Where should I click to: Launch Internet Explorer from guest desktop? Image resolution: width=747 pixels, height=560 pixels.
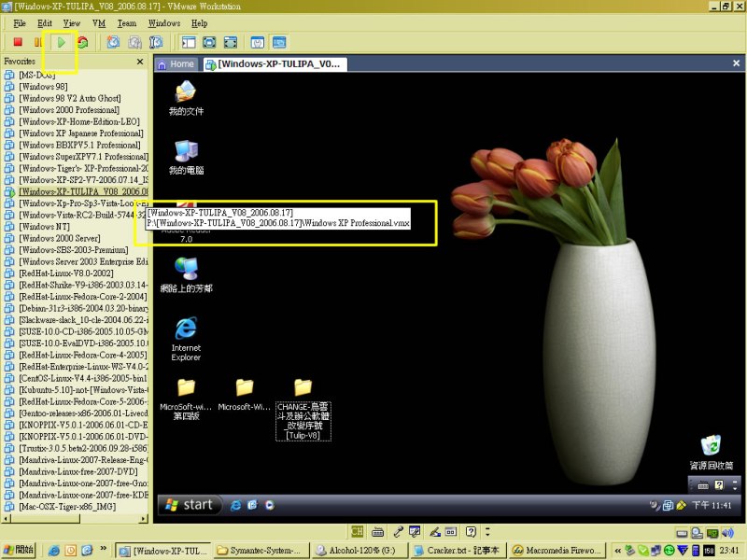[x=186, y=339]
